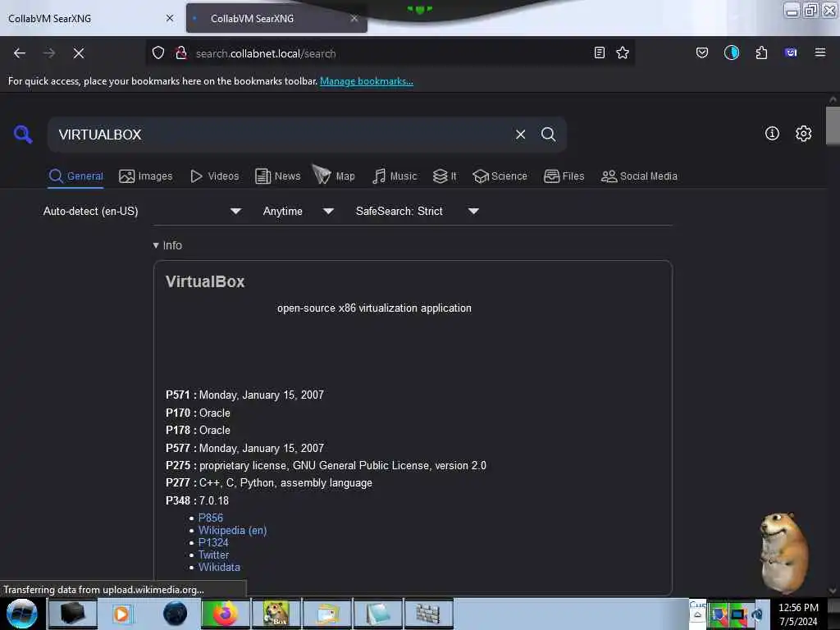The image size is (840, 630).
Task: Stop loading the page with the X button
Action: tap(79, 53)
